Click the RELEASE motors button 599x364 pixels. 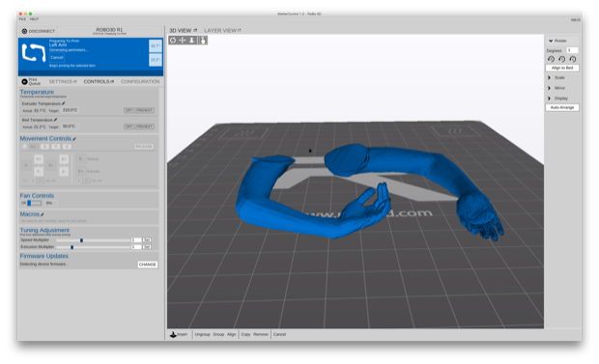coord(144,147)
